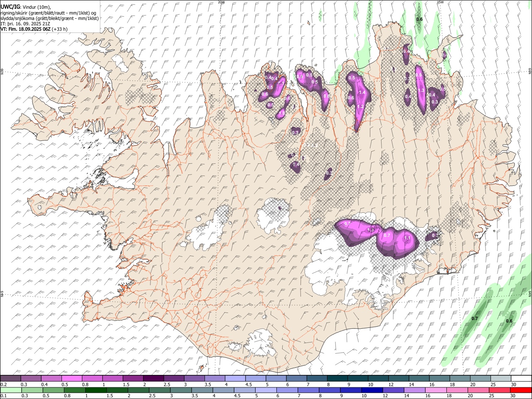
Task: Click the '1.4' snow value on the map
Action: [362, 93]
